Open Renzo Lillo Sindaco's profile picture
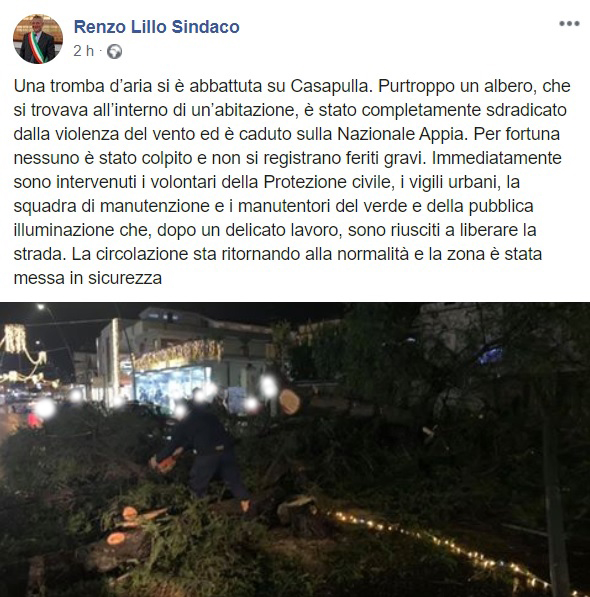The height and width of the screenshot is (597, 590). tap(38, 39)
